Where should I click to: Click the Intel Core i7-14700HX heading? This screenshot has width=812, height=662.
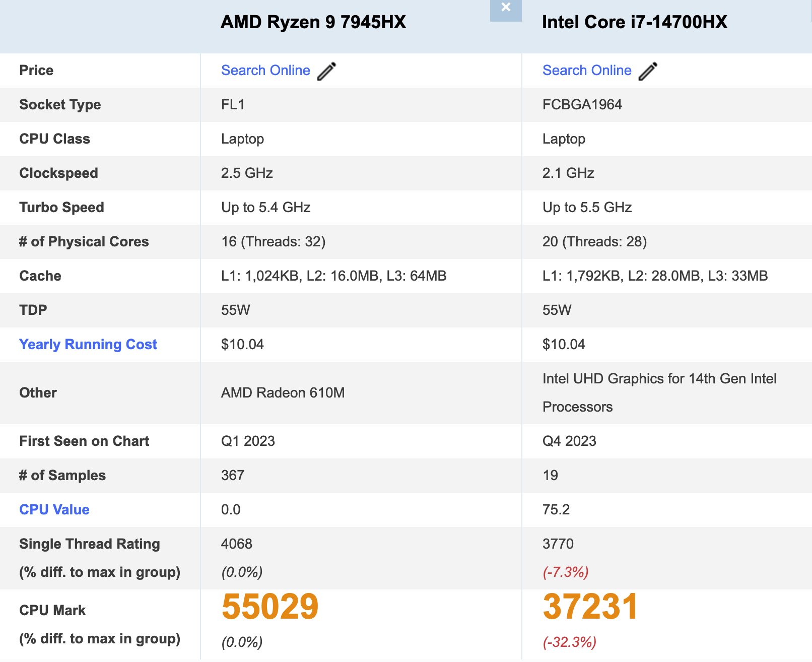click(635, 23)
